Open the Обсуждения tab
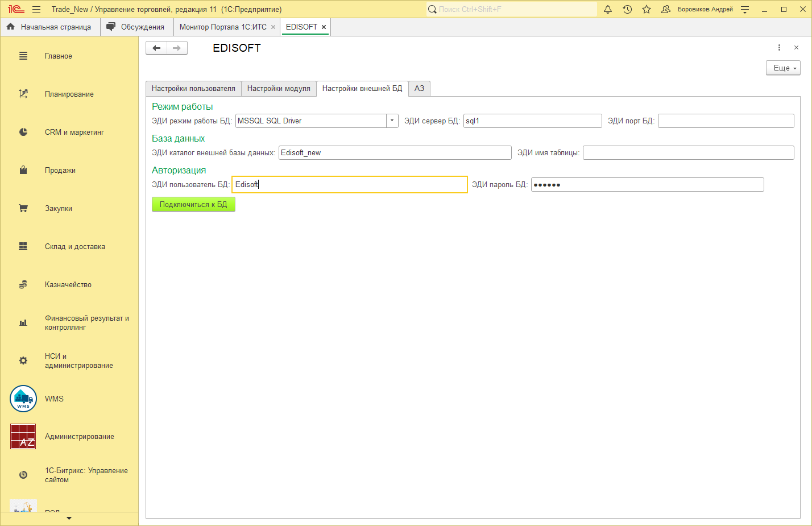The image size is (812, 526). pos(142,27)
